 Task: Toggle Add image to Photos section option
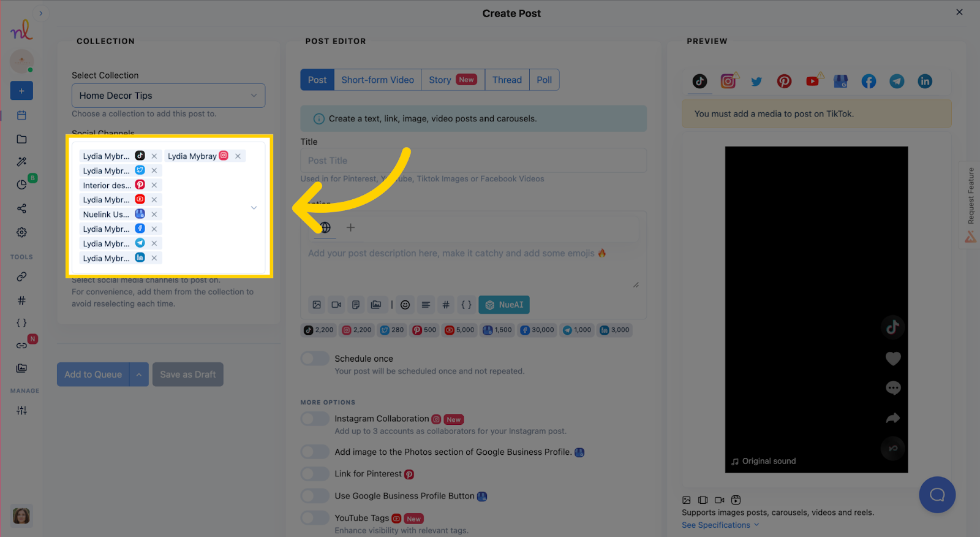[x=315, y=452]
